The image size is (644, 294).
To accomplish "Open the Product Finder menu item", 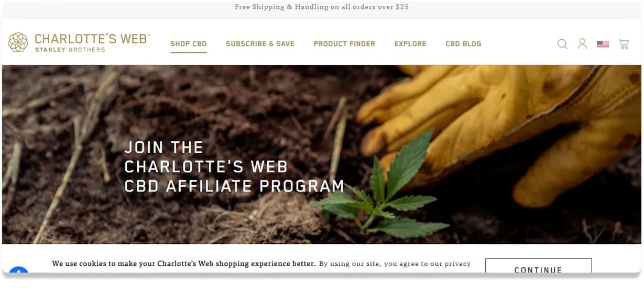I will point(344,44).
